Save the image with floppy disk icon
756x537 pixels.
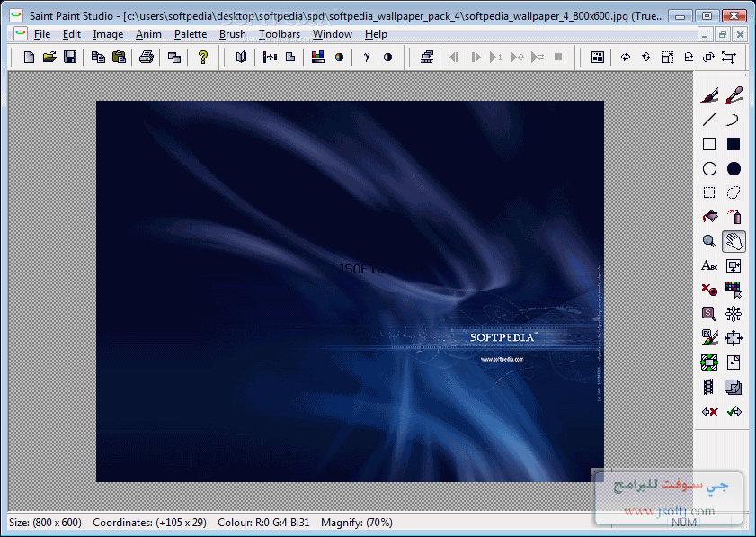coord(70,57)
